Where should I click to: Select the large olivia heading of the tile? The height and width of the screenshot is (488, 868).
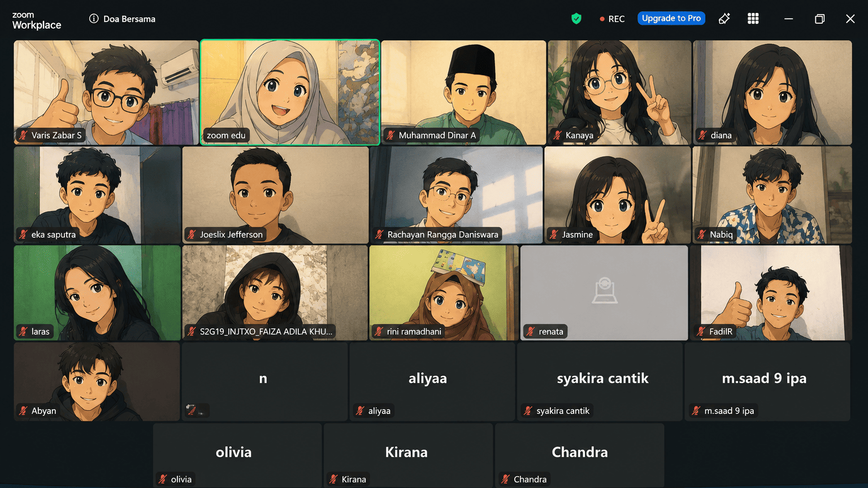pos(233,452)
